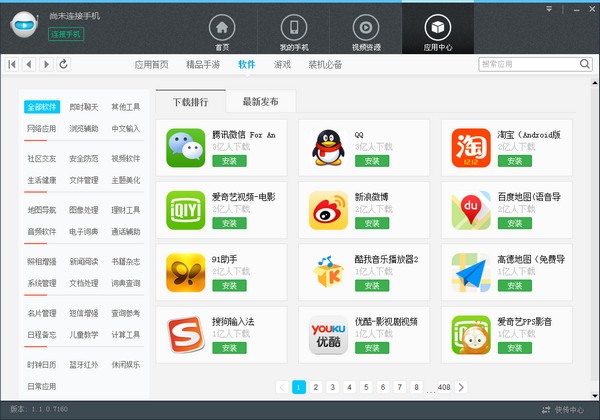This screenshot has width=600, height=420.
Task: Switch to 应用首页 tab
Action: point(152,65)
